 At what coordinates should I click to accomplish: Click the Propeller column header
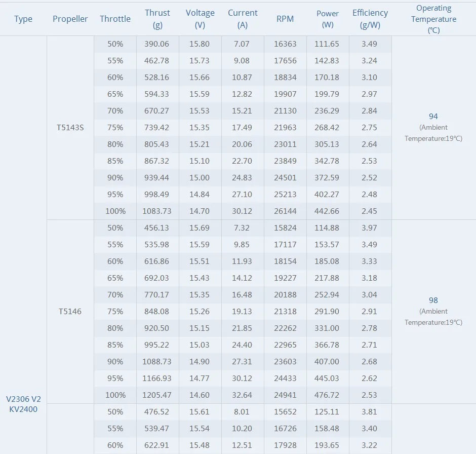click(x=70, y=19)
